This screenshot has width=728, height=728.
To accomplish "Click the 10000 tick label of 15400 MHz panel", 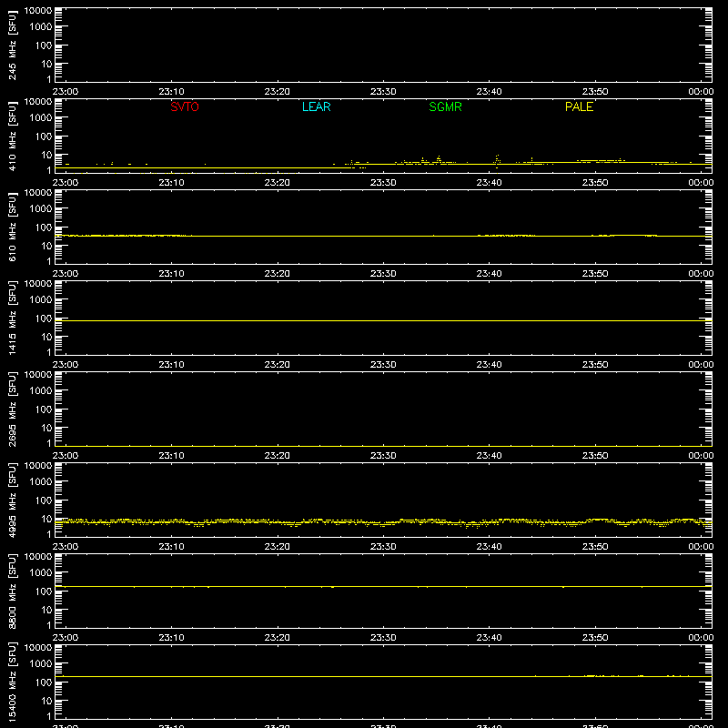I will 38,648.
